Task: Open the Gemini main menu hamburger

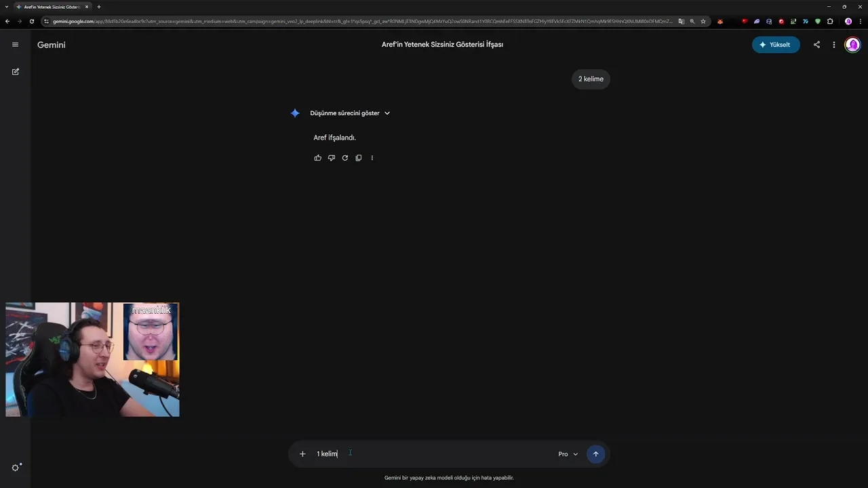Action: [x=15, y=45]
